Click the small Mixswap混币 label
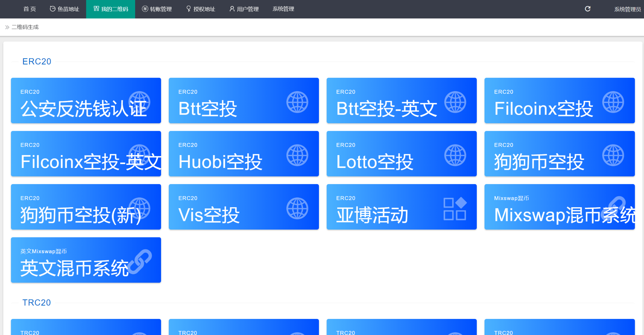The image size is (644, 335). tap(511, 198)
